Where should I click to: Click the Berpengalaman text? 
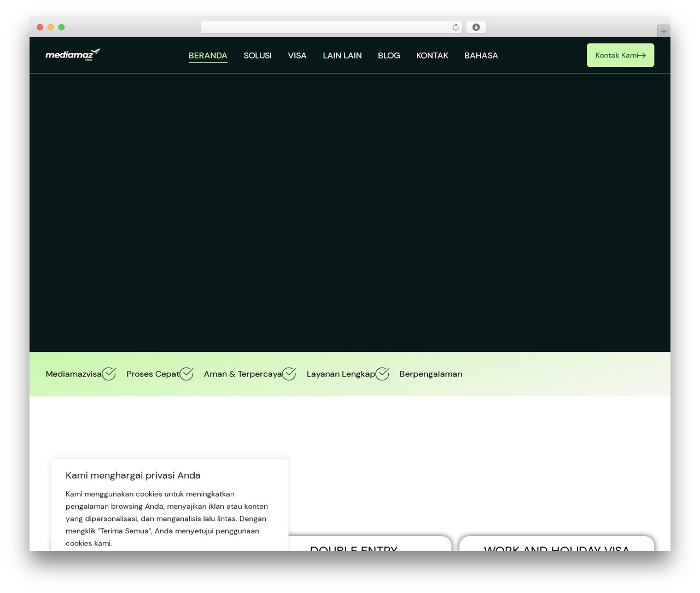coord(431,374)
